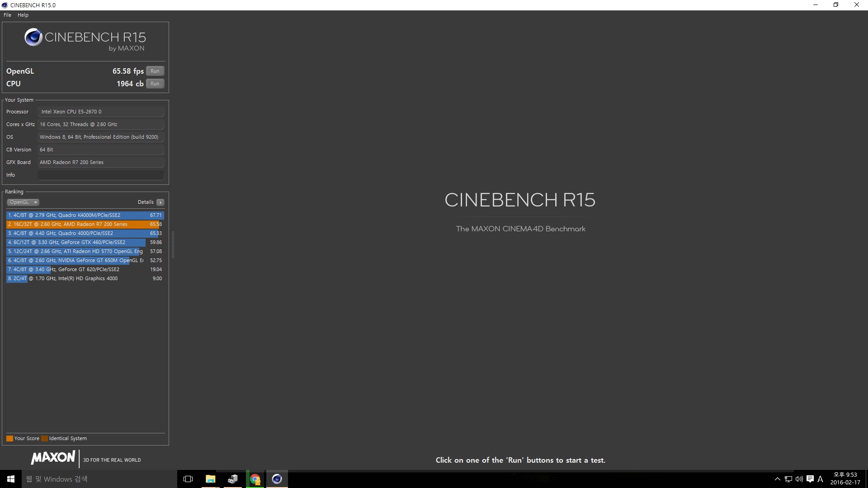Open the computer app icon next to File Explorer

233,479
